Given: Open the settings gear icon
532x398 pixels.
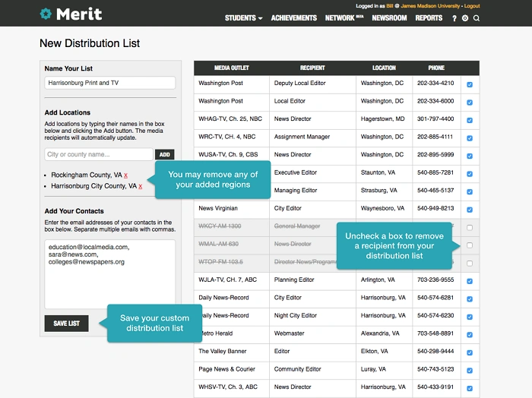Looking at the screenshot, I should point(465,18).
